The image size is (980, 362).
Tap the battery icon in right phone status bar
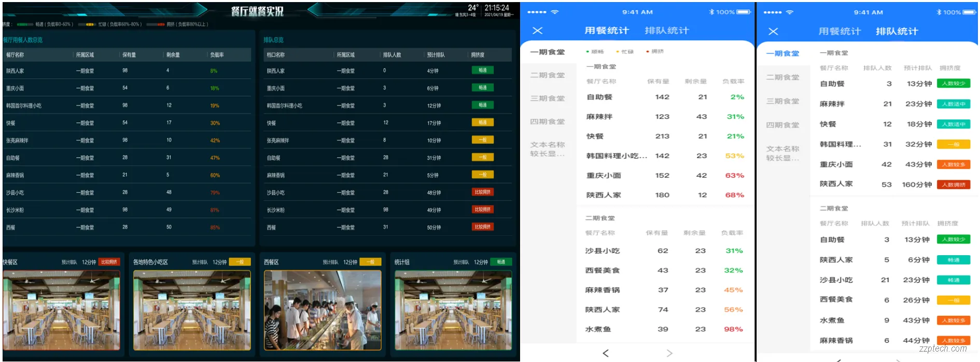click(x=970, y=12)
